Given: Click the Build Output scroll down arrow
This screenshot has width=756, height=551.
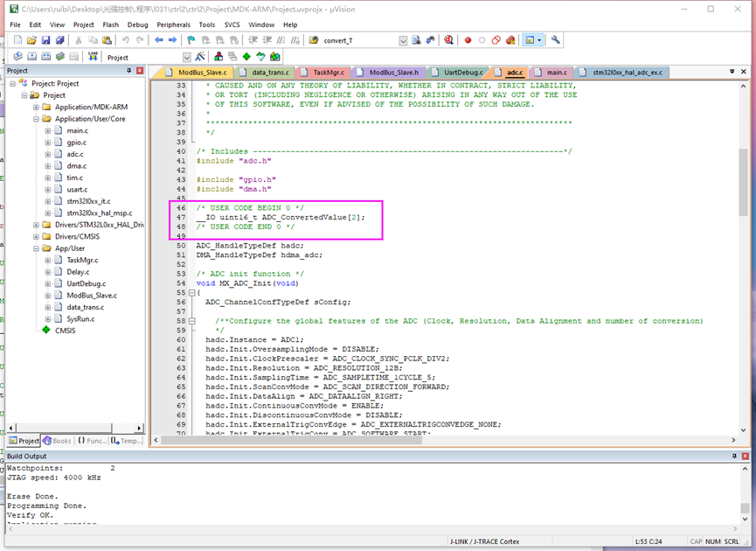Looking at the screenshot, I should [x=745, y=519].
